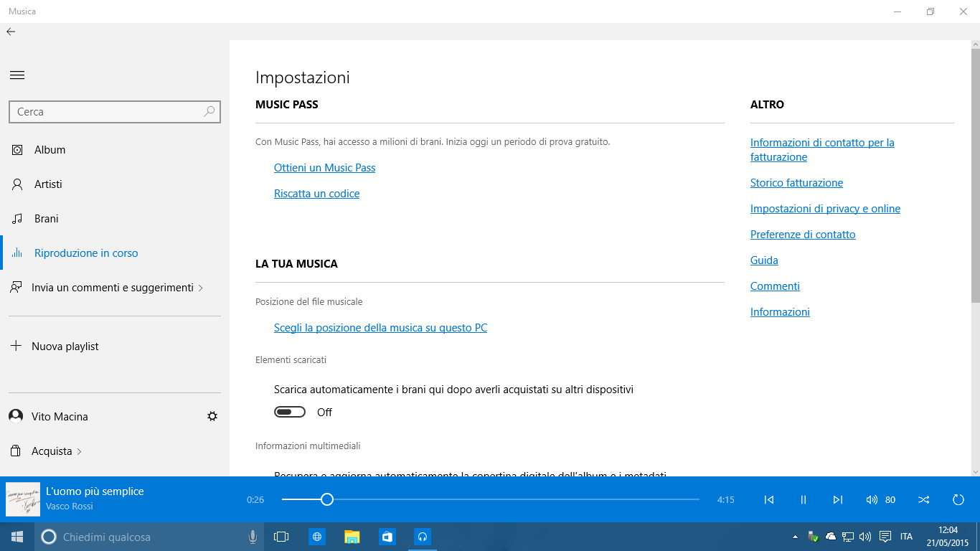This screenshot has width=980, height=551.
Task: Open the Informazioni link
Action: 780,312
